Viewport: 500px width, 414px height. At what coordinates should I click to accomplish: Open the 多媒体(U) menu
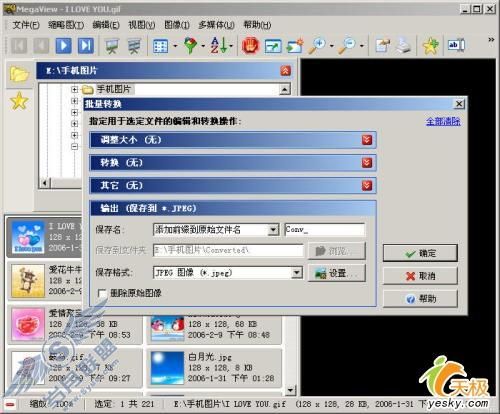point(216,25)
